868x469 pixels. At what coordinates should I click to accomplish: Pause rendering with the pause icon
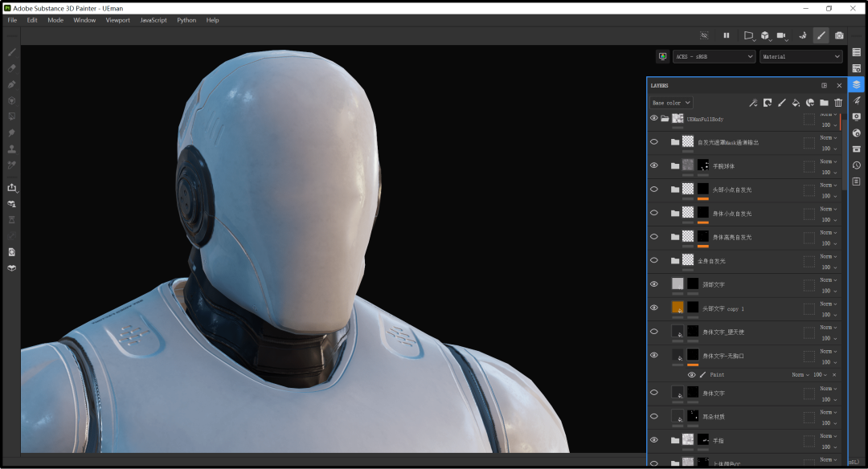click(x=727, y=35)
